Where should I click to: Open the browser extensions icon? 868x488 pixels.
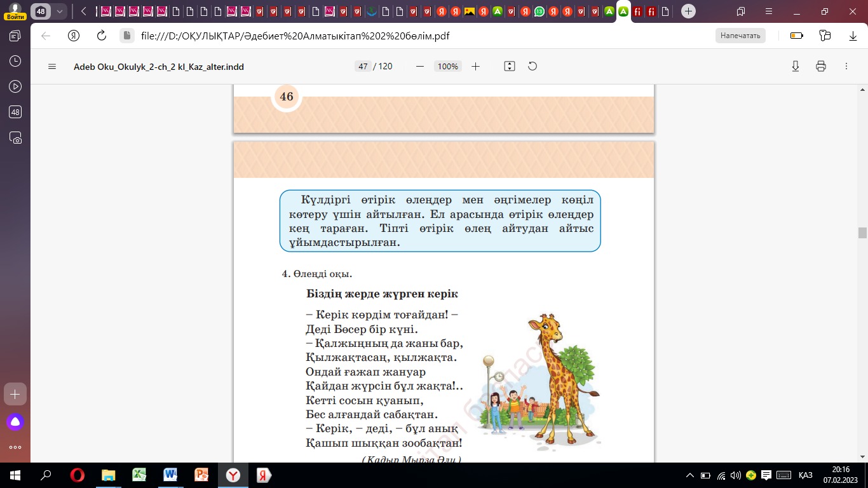click(825, 36)
